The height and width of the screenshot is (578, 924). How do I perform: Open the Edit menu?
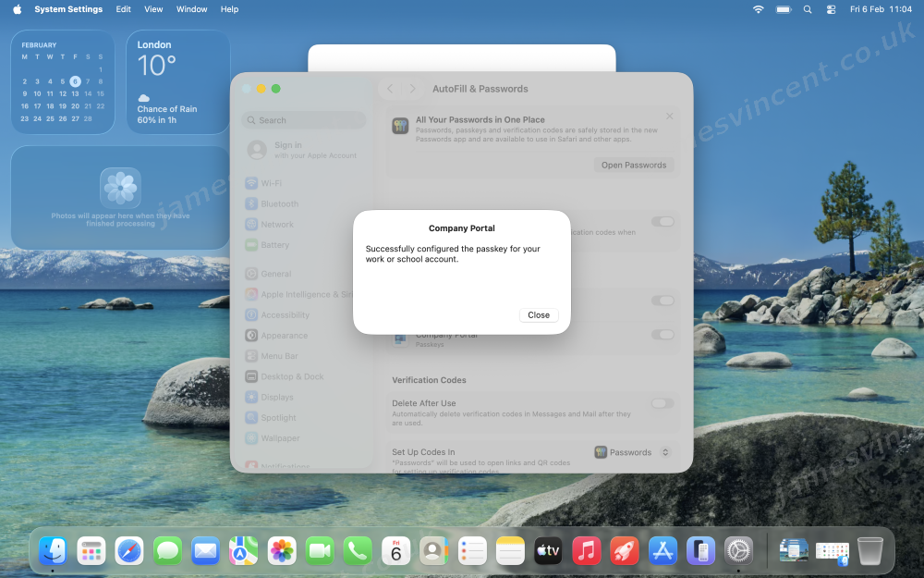(x=123, y=9)
